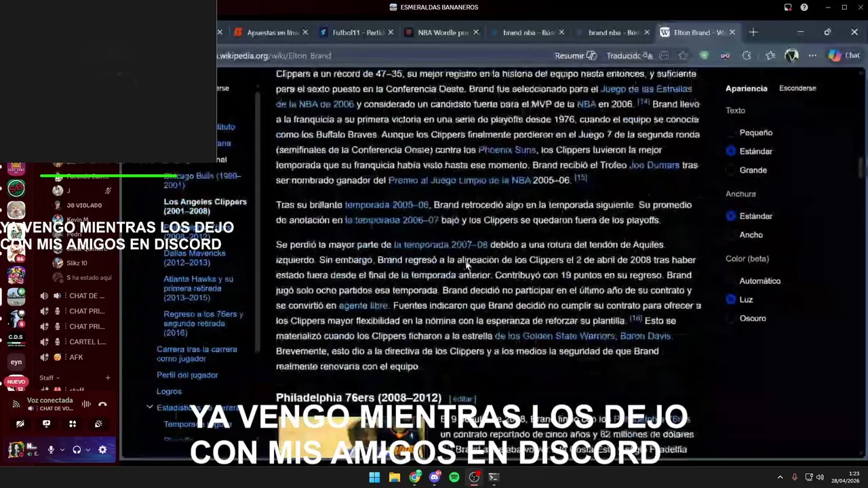Open Discord voice connection details icon
The image size is (868, 488).
tap(16, 404)
